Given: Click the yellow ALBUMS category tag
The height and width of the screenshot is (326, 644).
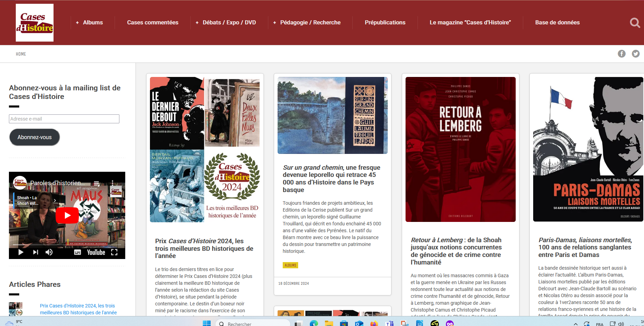Looking at the screenshot, I should (290, 265).
